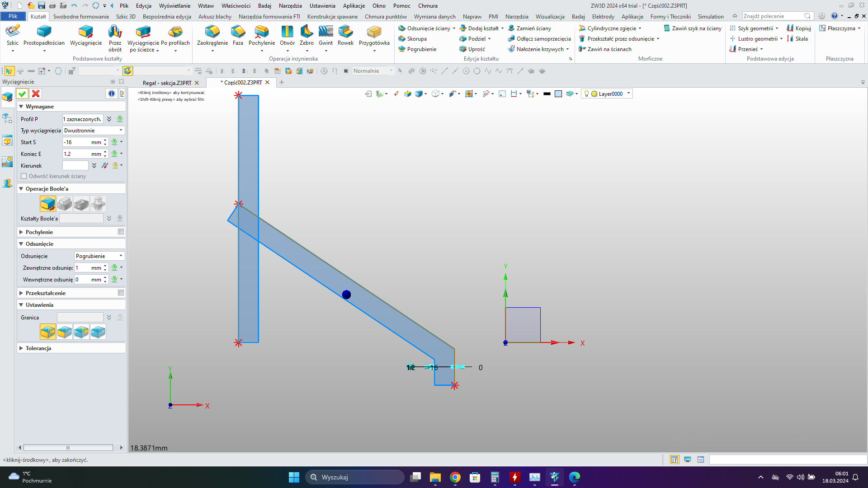Select the Po profilach loft tool
This screenshot has height=488, width=868.
point(175,35)
